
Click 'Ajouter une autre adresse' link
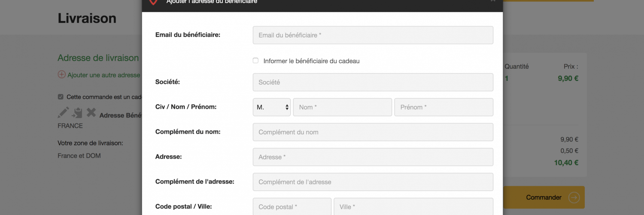pos(103,75)
